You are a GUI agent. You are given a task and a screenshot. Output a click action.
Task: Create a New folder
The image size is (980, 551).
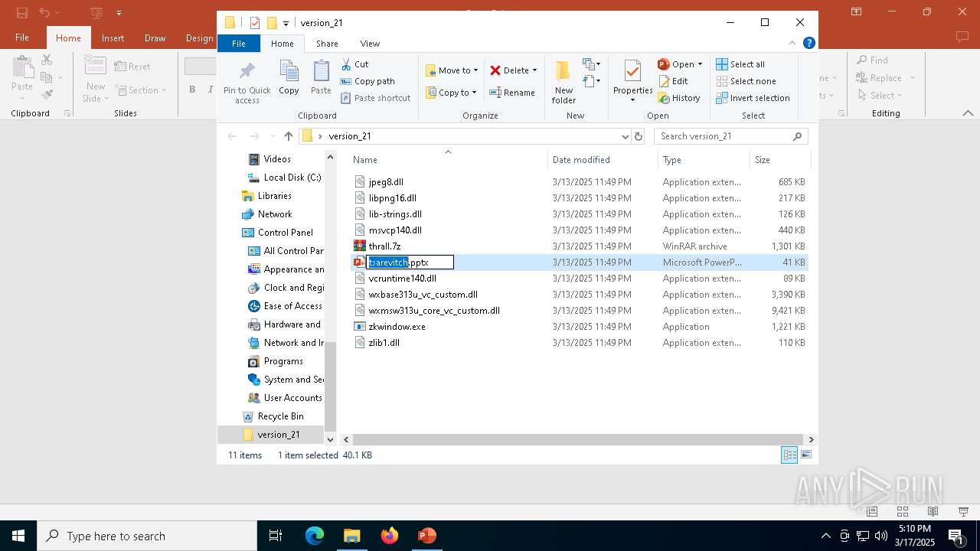tap(563, 82)
